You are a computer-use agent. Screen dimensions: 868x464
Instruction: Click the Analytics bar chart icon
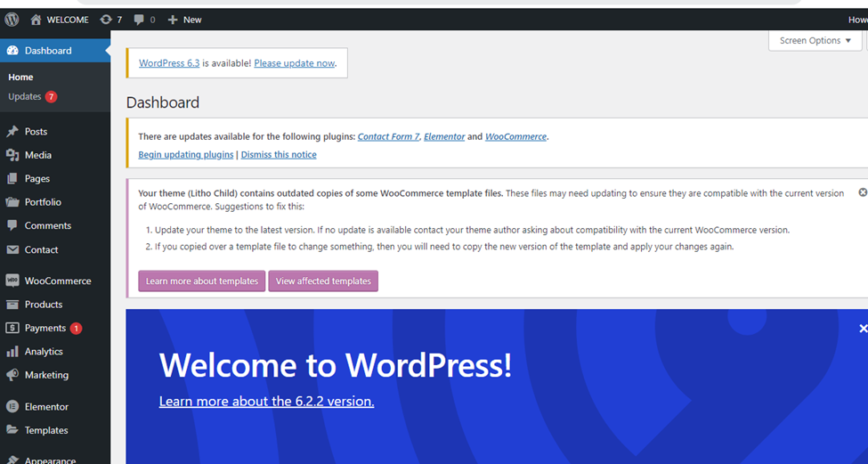[x=12, y=352]
